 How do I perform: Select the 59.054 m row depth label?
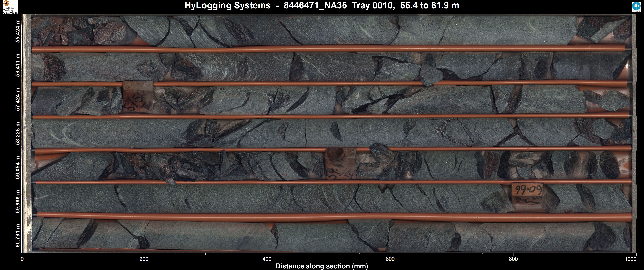(x=18, y=167)
